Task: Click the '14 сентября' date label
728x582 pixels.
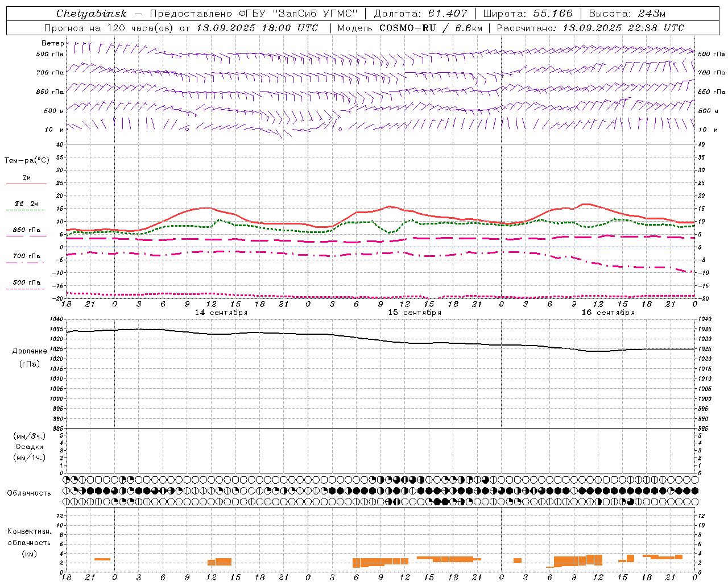Action: tap(221, 312)
